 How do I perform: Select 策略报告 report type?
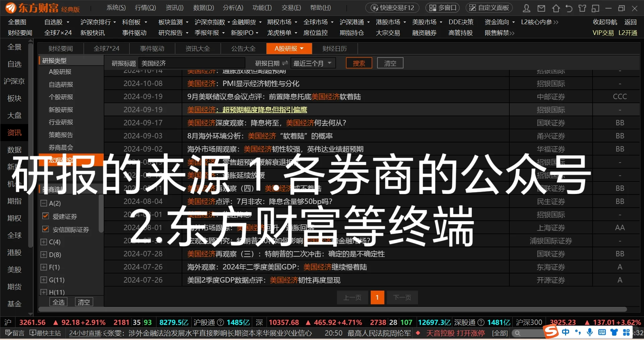[x=61, y=135]
